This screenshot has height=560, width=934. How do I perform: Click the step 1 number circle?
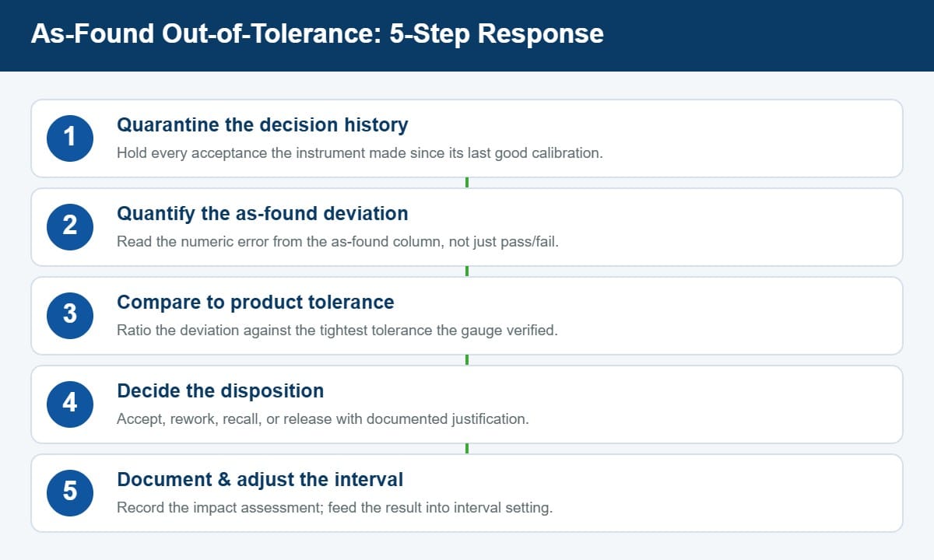[x=70, y=138]
